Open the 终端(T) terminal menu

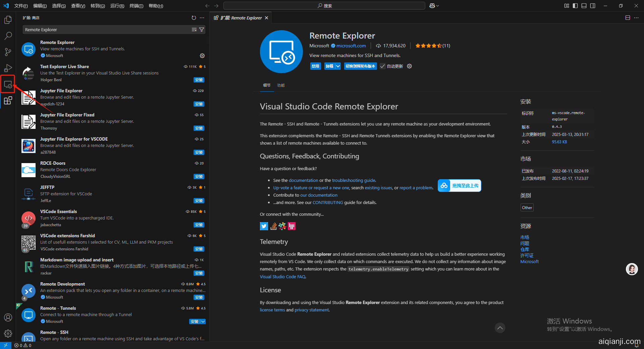click(x=136, y=6)
